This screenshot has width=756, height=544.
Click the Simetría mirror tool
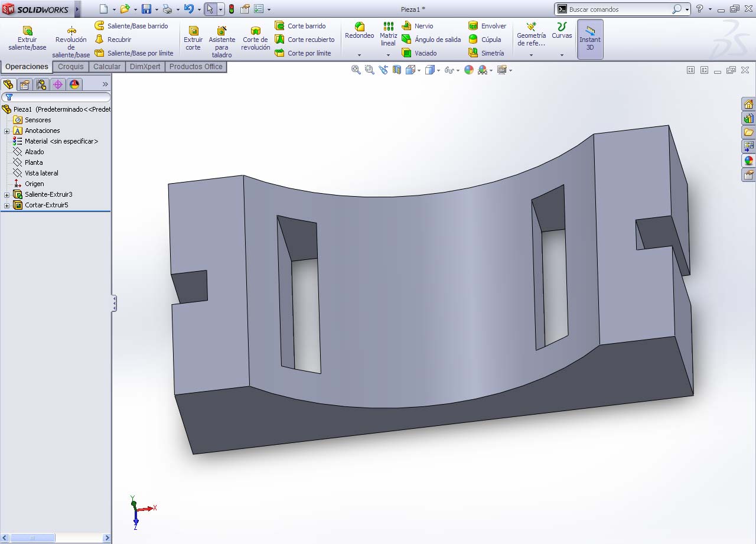point(487,53)
